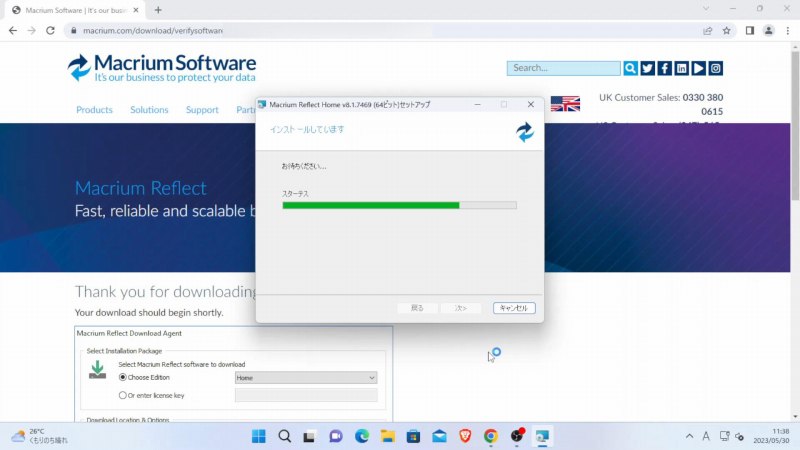Open Macrium's Twitter page icon
Viewport: 800px width, 450px height.
point(647,68)
